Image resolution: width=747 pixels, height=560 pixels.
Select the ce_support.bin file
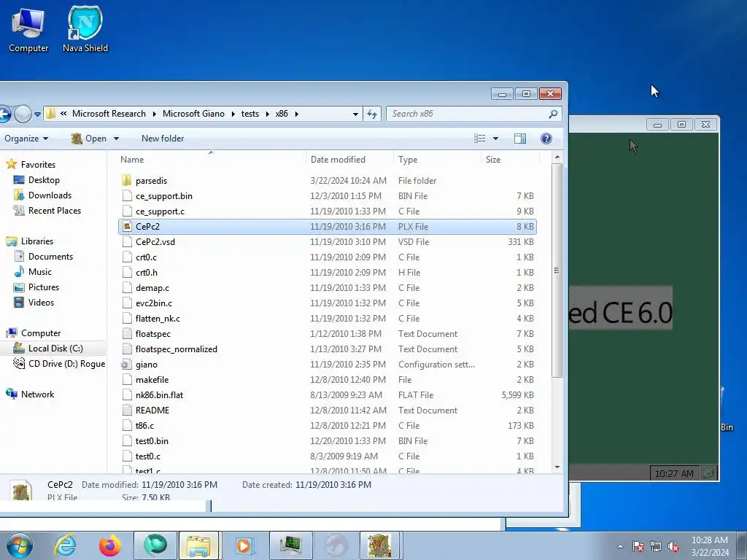click(x=164, y=195)
